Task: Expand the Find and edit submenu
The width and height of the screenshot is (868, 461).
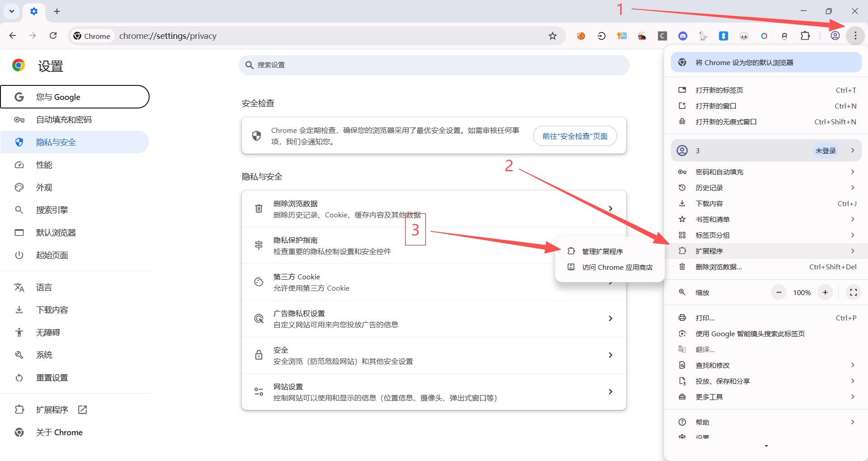Action: 766,365
